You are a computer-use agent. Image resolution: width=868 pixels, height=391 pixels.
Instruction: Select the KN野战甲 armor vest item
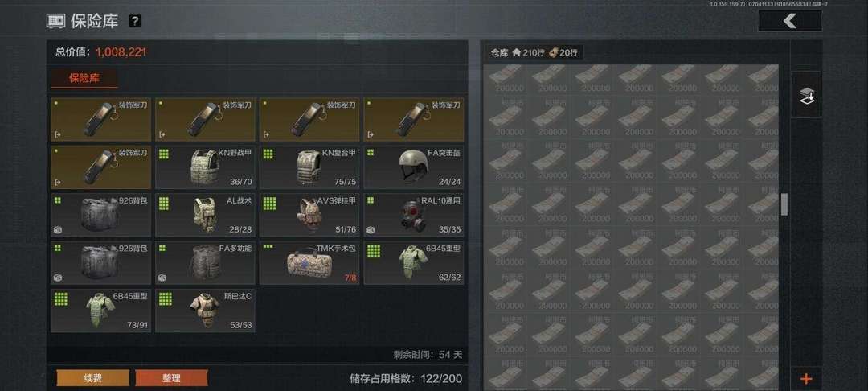[206, 167]
